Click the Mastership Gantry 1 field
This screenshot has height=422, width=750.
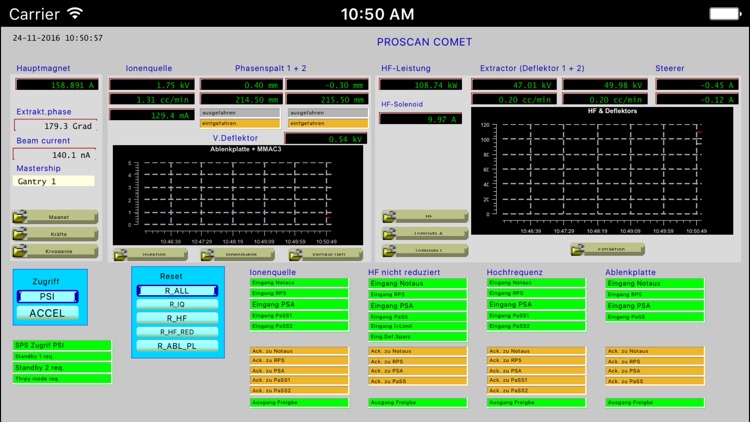tap(54, 181)
